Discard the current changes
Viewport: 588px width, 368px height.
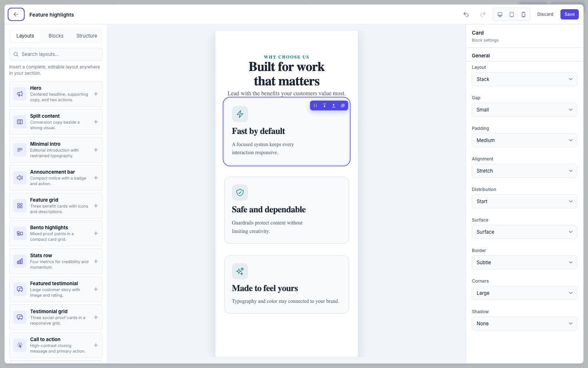tap(545, 14)
